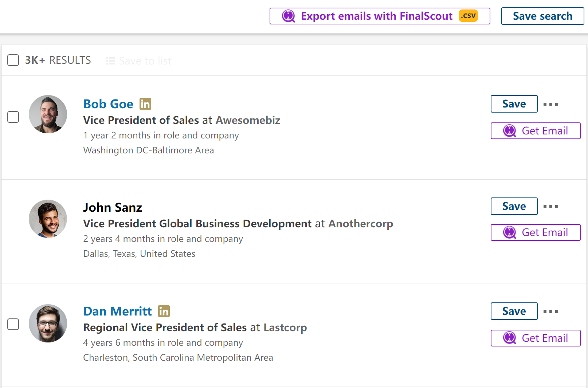This screenshot has width=588, height=388.
Task: Click Save to list icon
Action: pyautogui.click(x=110, y=61)
